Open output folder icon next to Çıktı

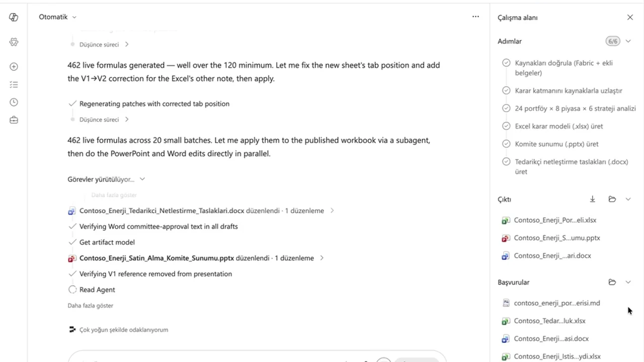pos(612,199)
